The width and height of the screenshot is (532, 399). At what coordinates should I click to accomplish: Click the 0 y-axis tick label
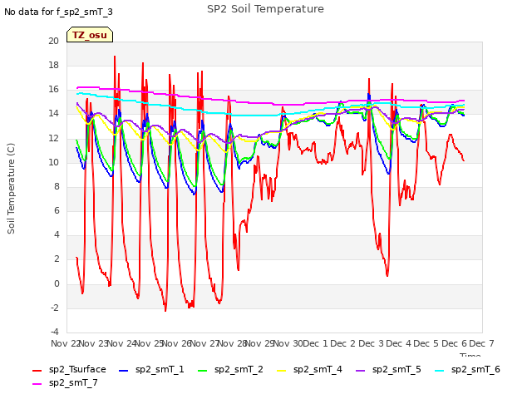(x=57, y=283)
